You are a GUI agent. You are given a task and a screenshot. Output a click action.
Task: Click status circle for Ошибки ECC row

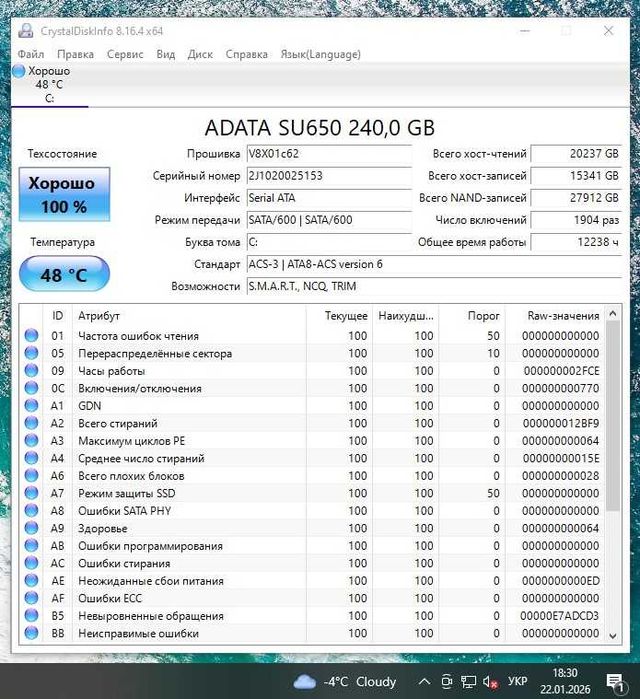point(31,598)
